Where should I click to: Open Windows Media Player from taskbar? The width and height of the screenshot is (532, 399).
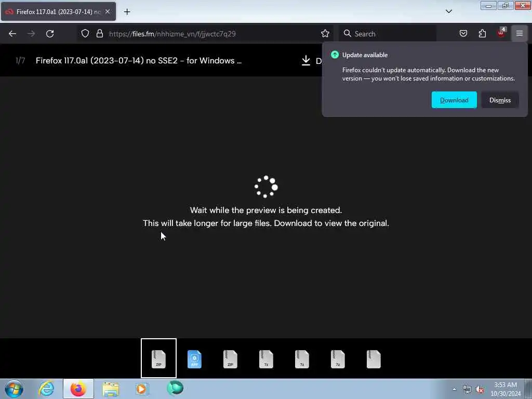point(142,389)
